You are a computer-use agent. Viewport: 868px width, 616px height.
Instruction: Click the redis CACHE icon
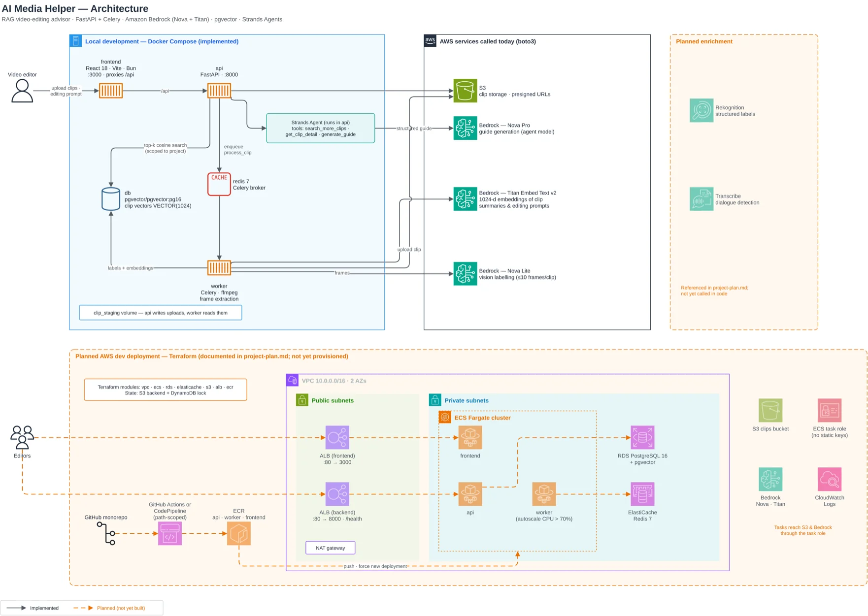click(x=219, y=184)
